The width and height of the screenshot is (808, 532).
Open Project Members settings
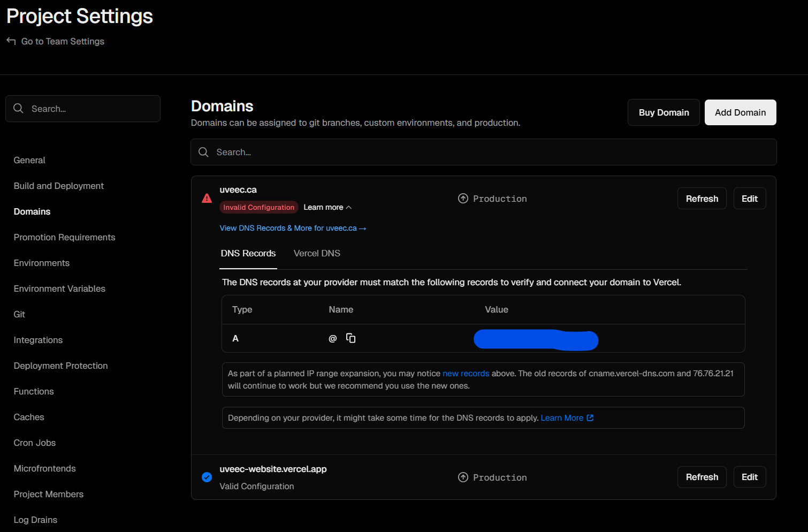(x=49, y=495)
